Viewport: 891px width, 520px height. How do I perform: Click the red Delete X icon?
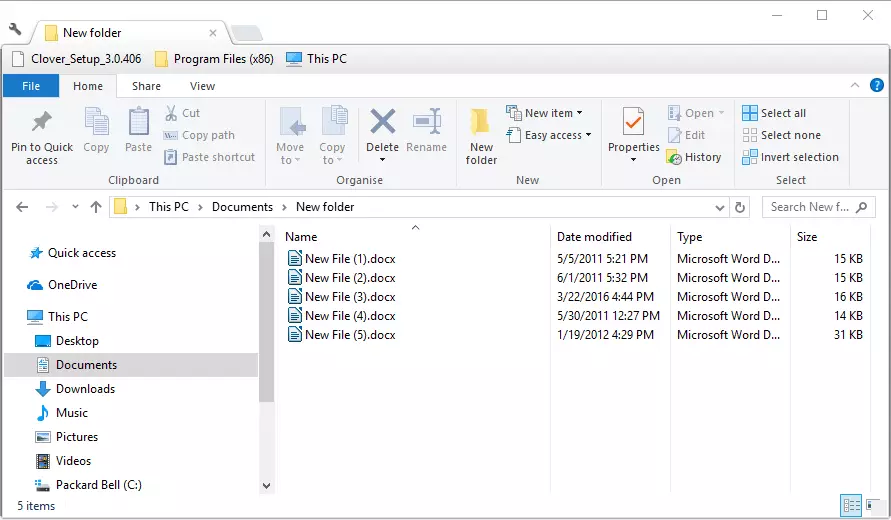pos(382,122)
